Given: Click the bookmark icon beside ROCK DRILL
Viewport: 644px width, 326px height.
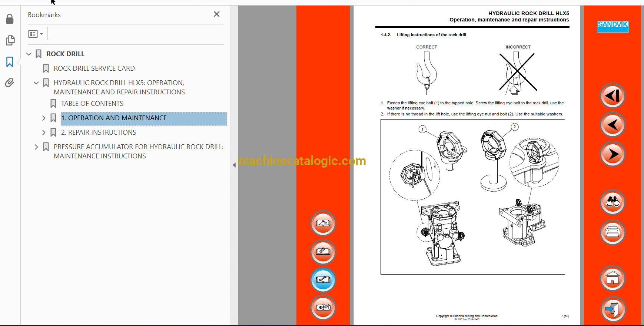Looking at the screenshot, I should click(x=39, y=54).
